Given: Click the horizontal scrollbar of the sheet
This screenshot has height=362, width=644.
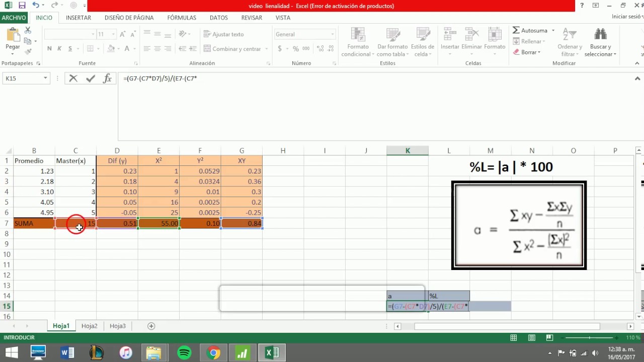Looking at the screenshot, I should coord(507,326).
